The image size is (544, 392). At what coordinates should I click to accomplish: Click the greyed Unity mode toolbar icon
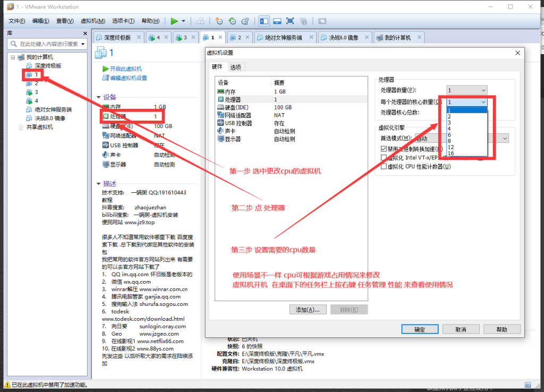click(303, 21)
